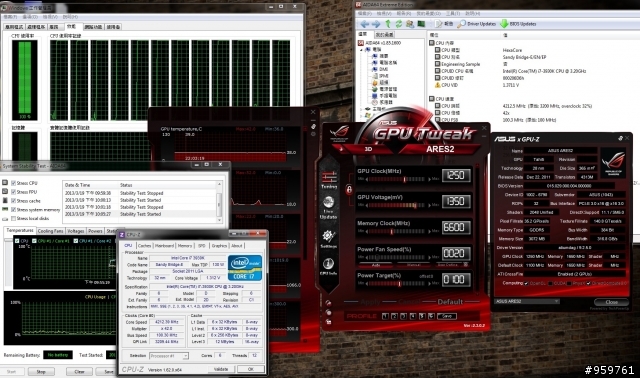Click the stability log vertical scrollbar
This screenshot has height=378, width=640.
[x=220, y=202]
